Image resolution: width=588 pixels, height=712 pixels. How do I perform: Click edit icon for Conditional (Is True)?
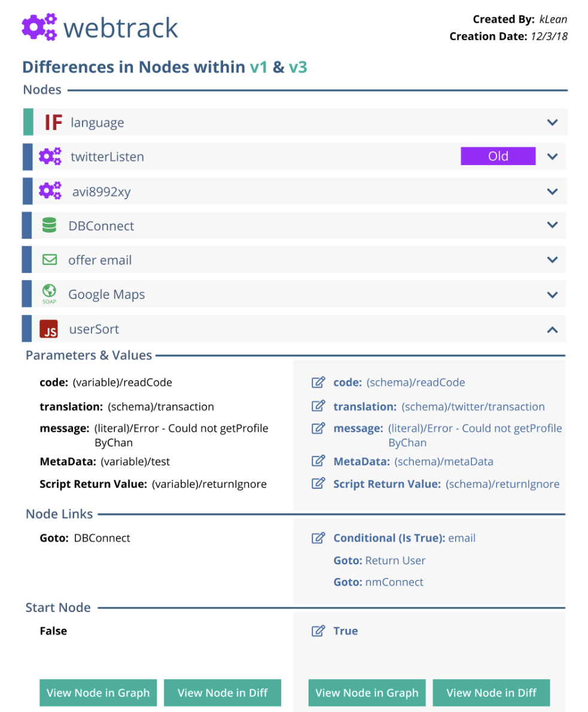318,538
